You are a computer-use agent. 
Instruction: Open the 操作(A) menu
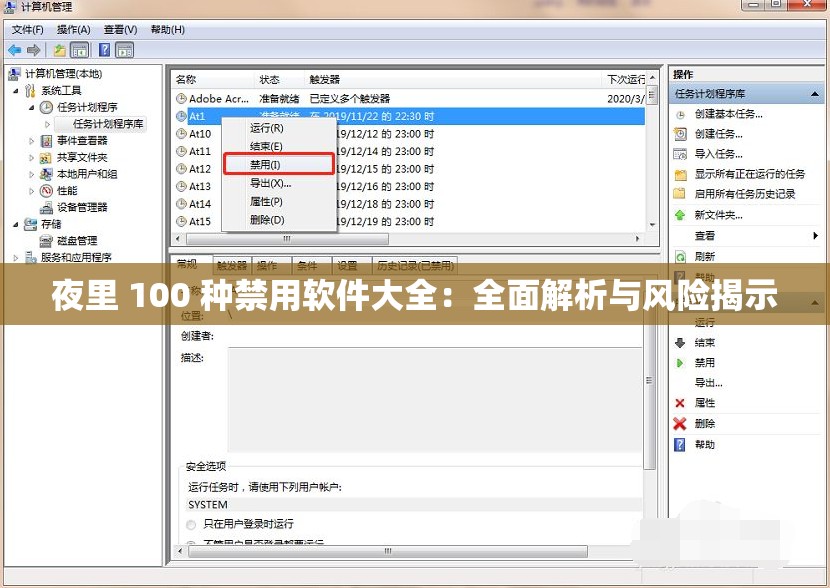(70, 29)
